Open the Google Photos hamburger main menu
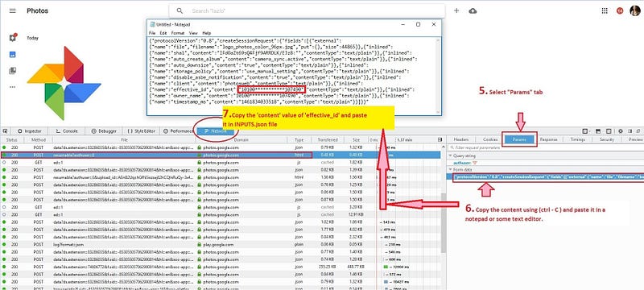Viewport: 644px width, 290px height. click(x=12, y=10)
